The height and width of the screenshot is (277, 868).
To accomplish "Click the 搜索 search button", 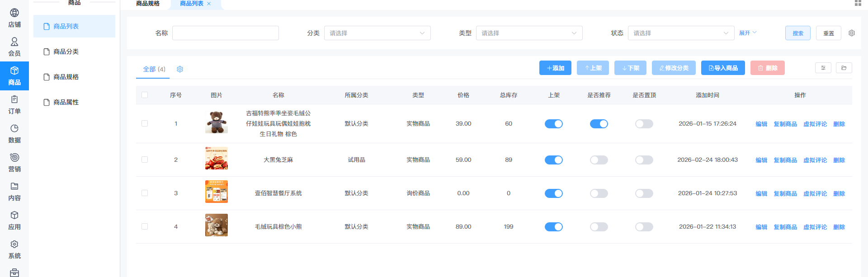I will 798,33.
